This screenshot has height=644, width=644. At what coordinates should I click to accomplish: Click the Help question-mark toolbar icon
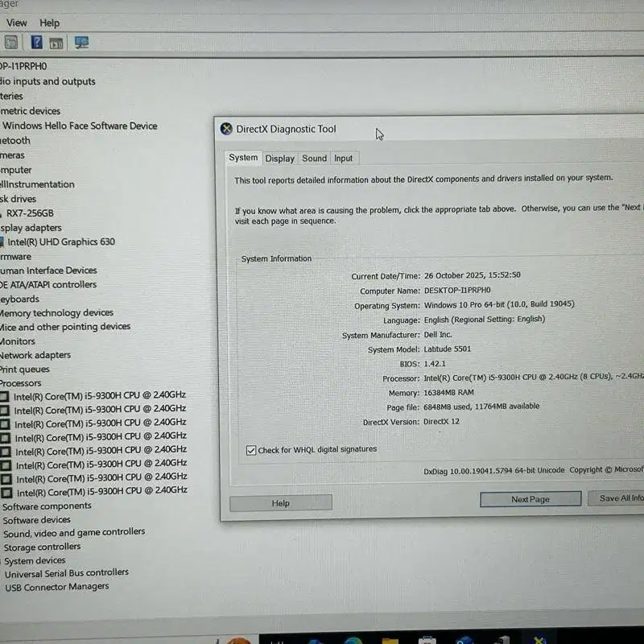point(35,41)
